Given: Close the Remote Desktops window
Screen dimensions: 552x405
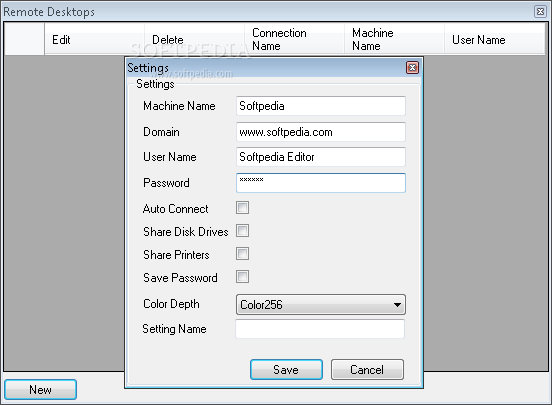Looking at the screenshot, I should pyautogui.click(x=540, y=12).
